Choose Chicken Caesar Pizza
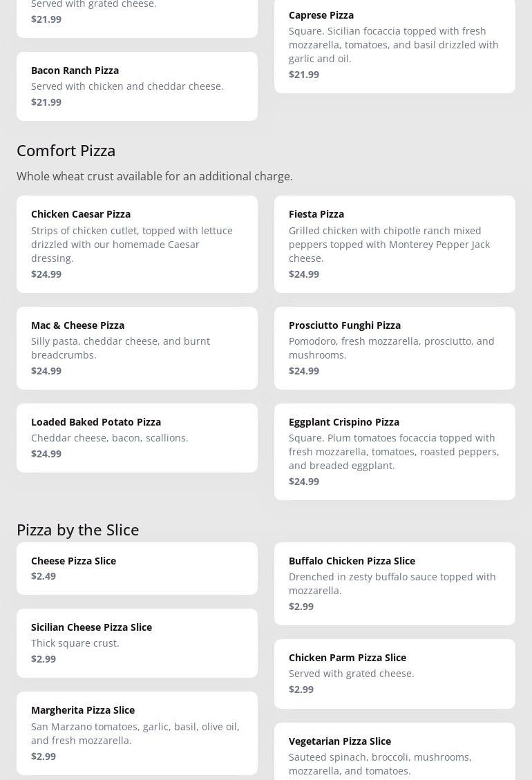Viewport: 532px width, 780px height. click(x=137, y=243)
